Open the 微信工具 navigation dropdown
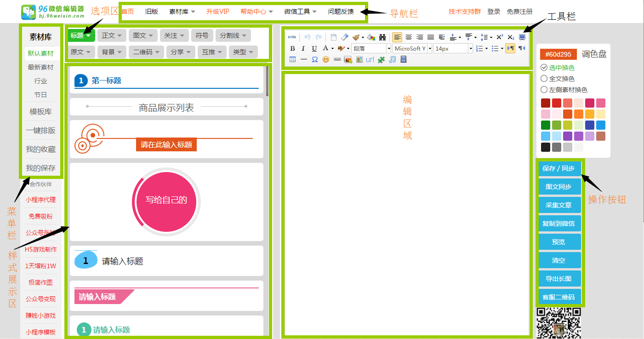 [x=301, y=11]
